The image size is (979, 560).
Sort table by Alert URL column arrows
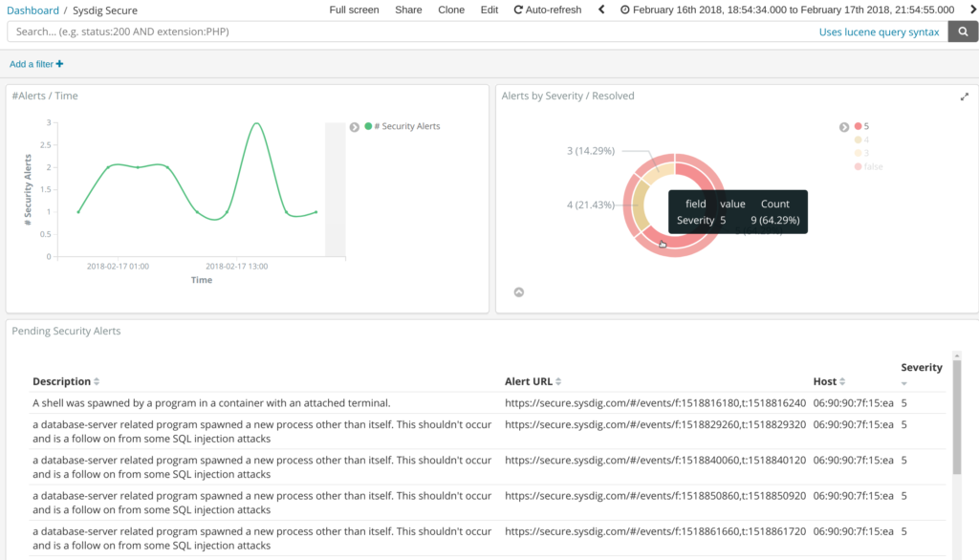click(558, 381)
